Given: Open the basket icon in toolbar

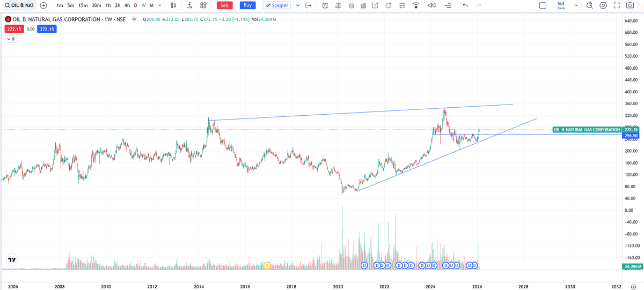Looking at the screenshot, I should pos(352,5).
